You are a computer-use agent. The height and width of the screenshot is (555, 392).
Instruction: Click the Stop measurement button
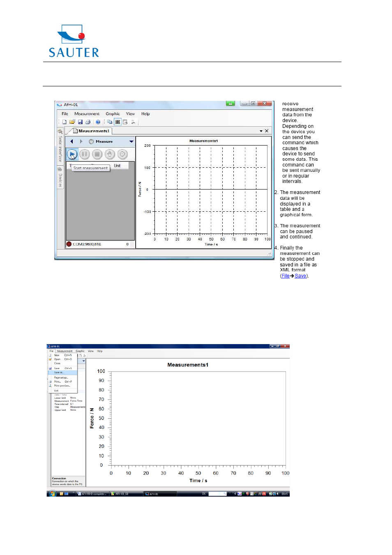(x=97, y=155)
